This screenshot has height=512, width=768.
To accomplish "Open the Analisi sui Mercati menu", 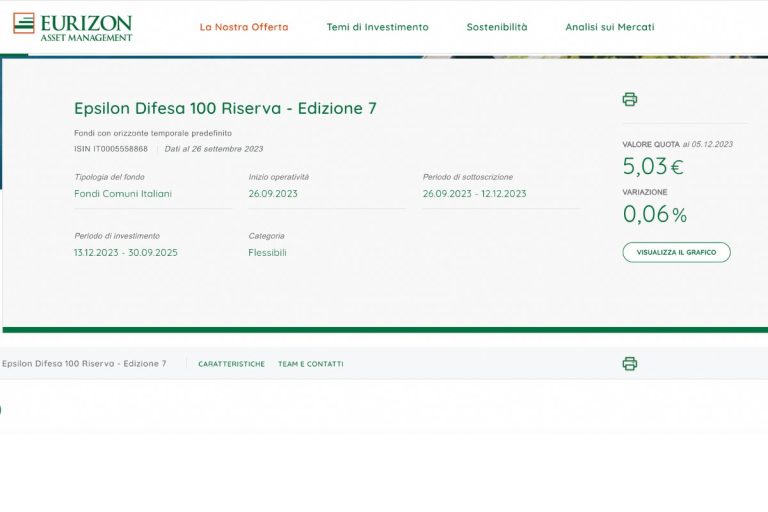I will tap(609, 27).
